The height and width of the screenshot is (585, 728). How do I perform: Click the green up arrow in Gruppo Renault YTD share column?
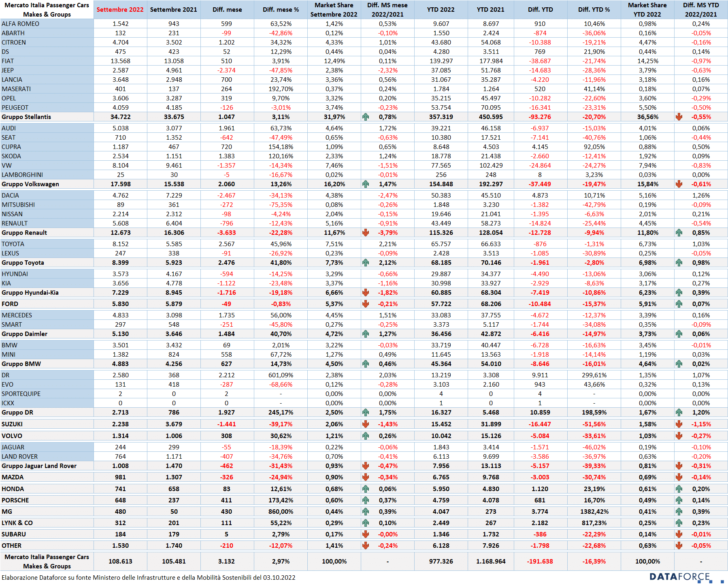[679, 233]
